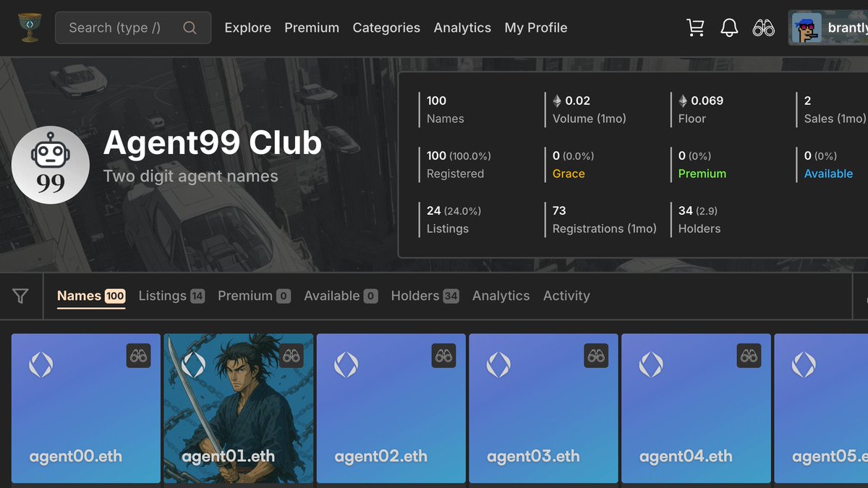Switch to the Premium tab with 0
This screenshot has width=868, height=488.
pyautogui.click(x=254, y=296)
